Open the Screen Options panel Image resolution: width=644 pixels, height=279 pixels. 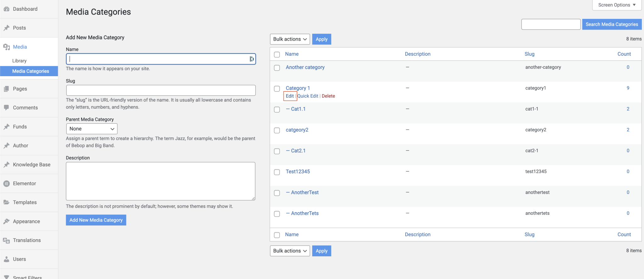pos(617,5)
